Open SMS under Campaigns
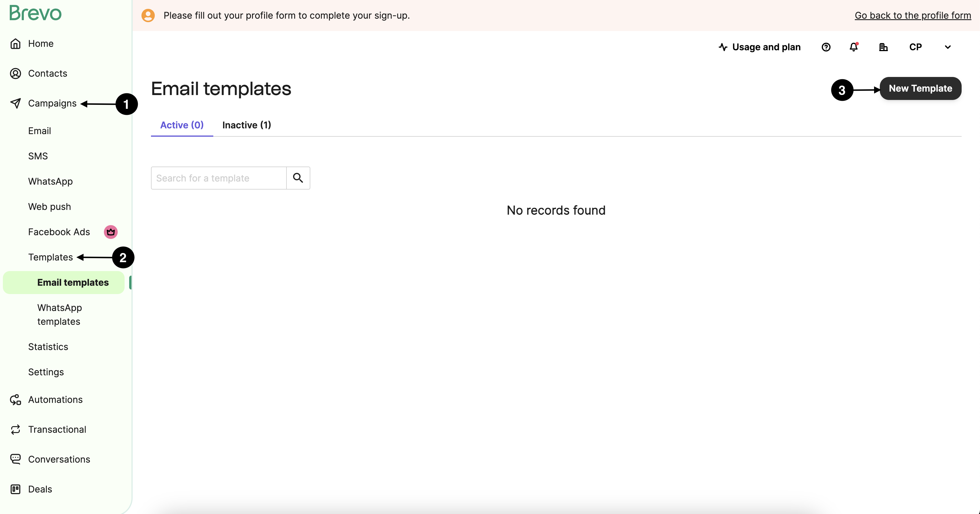The width and height of the screenshot is (980, 514). coord(38,156)
